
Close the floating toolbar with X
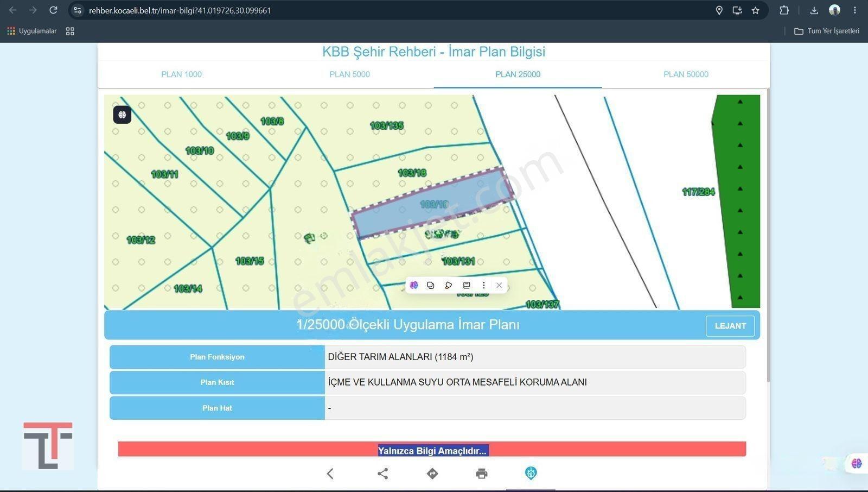[x=499, y=285]
